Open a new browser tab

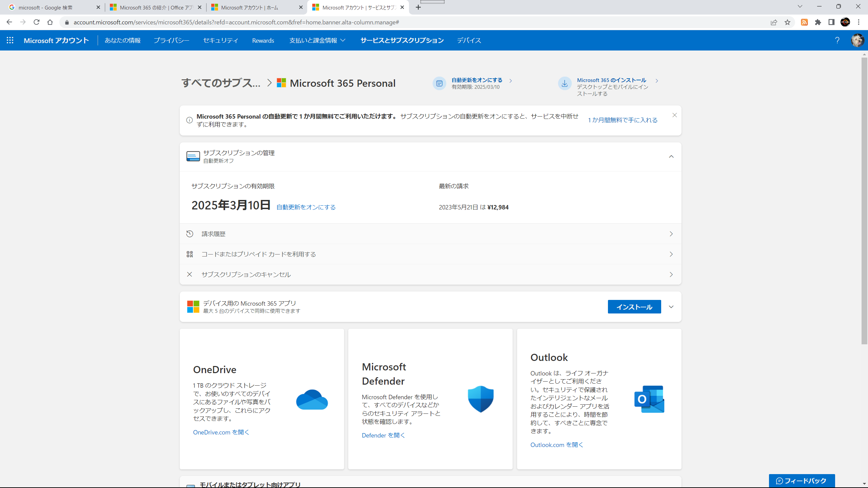tap(418, 7)
